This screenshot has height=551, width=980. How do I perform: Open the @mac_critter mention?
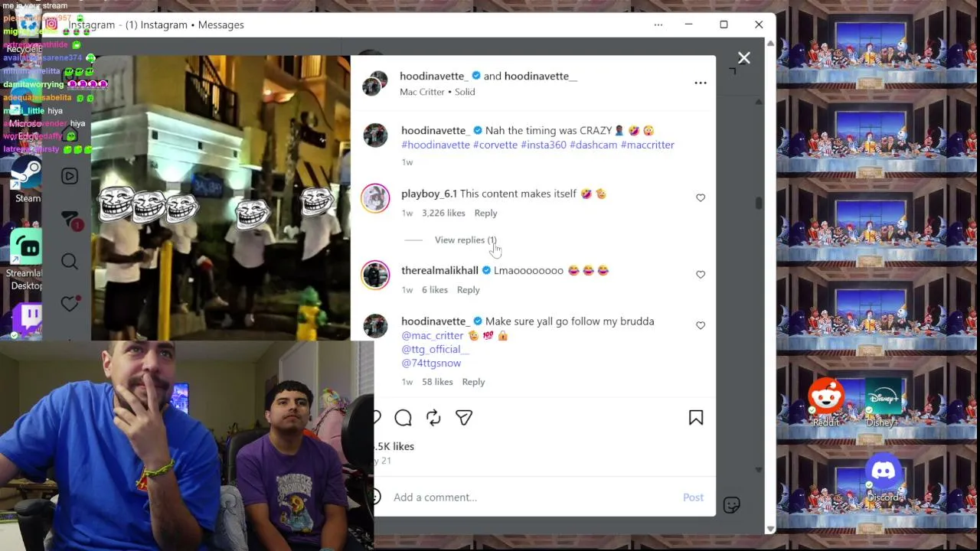[x=433, y=335]
